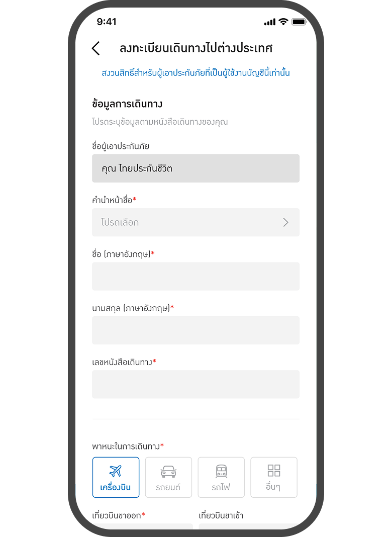Tap the ชื่อผู้เอาประกันภัย name field
This screenshot has height=537, width=392.
click(x=195, y=168)
